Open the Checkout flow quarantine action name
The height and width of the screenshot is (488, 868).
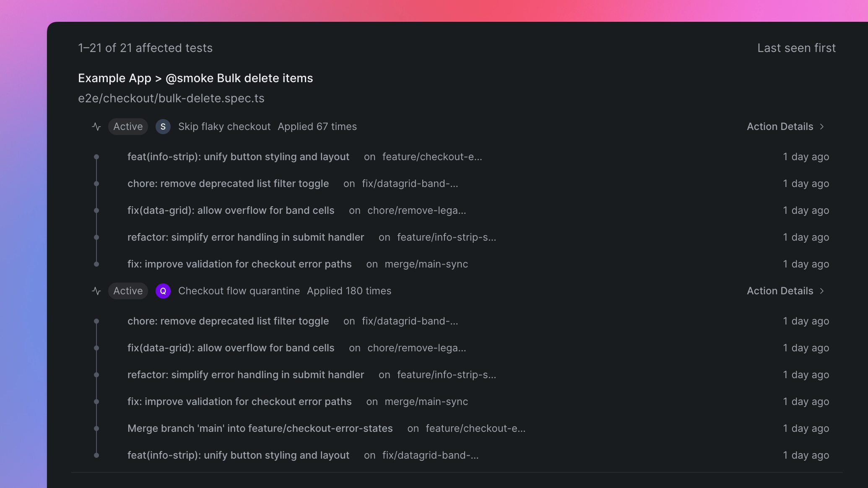click(x=239, y=291)
